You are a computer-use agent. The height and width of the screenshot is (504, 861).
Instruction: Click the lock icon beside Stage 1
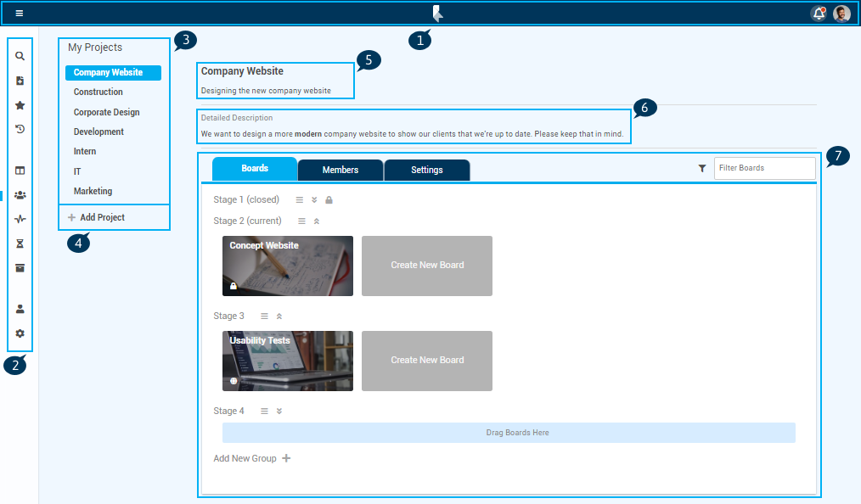click(329, 200)
